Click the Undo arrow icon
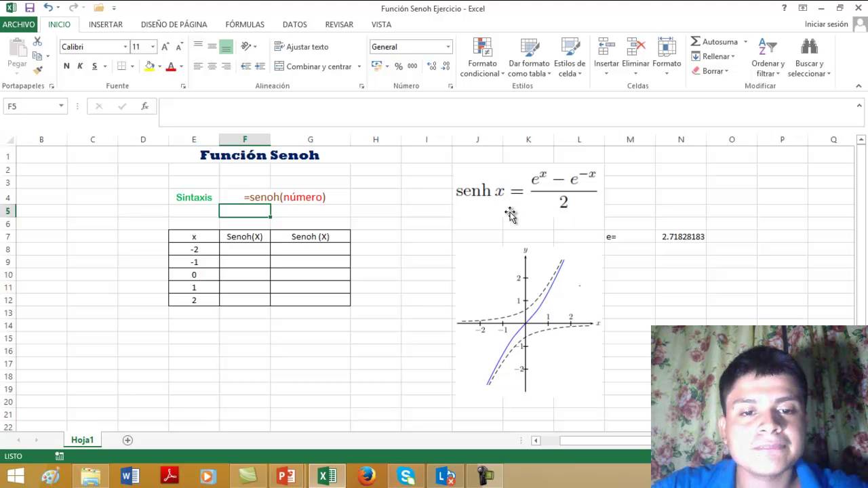The height and width of the screenshot is (488, 868). click(48, 8)
